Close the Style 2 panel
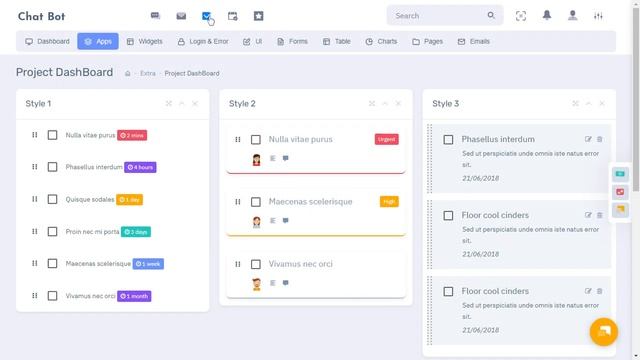This screenshot has width=640, height=360. [x=398, y=104]
